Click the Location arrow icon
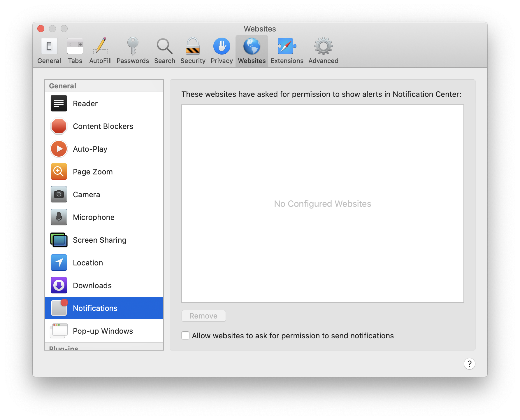The height and width of the screenshot is (420, 520). tap(59, 262)
